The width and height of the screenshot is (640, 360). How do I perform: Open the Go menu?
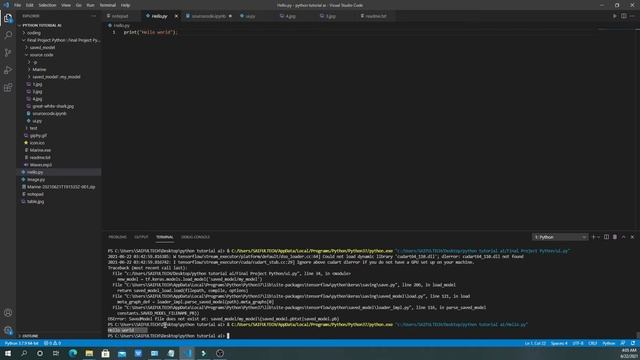tap(78, 5)
